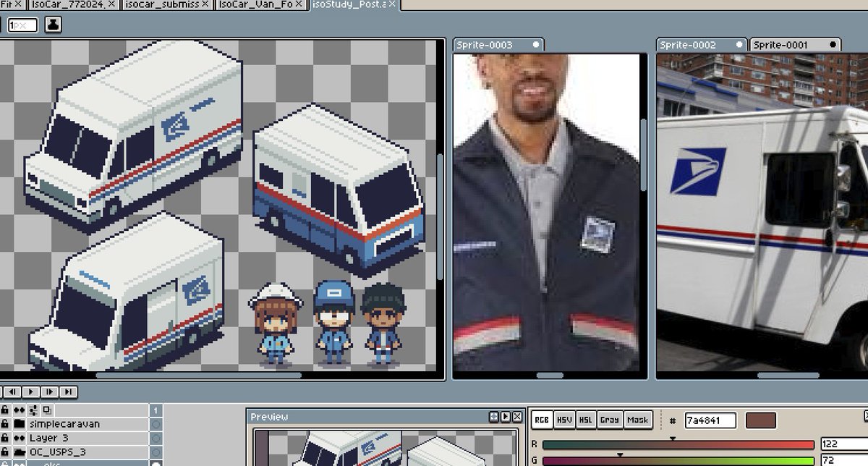Viewport: 868px width, 466px height.
Task: Go to the previous frame
Action: (13, 391)
